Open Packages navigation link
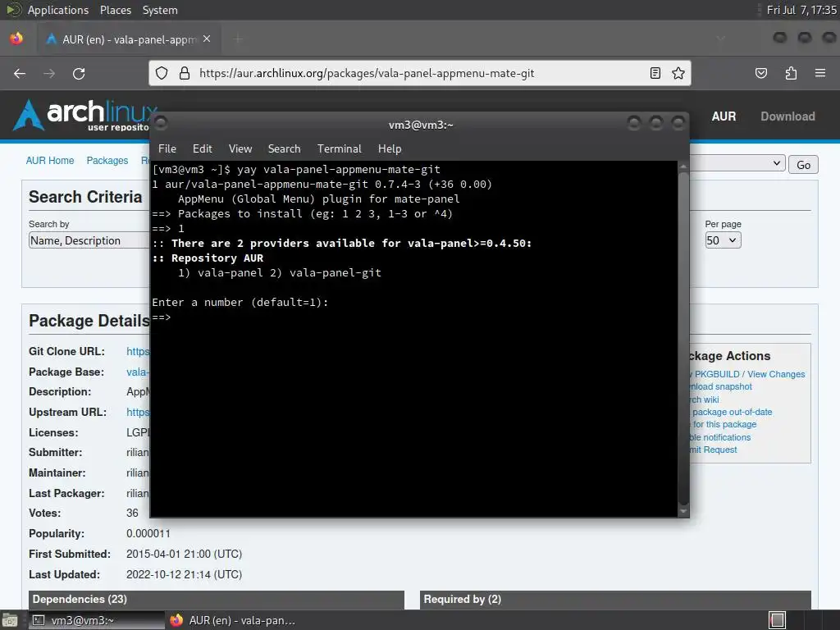Screen dimensions: 840x630 coord(107,161)
